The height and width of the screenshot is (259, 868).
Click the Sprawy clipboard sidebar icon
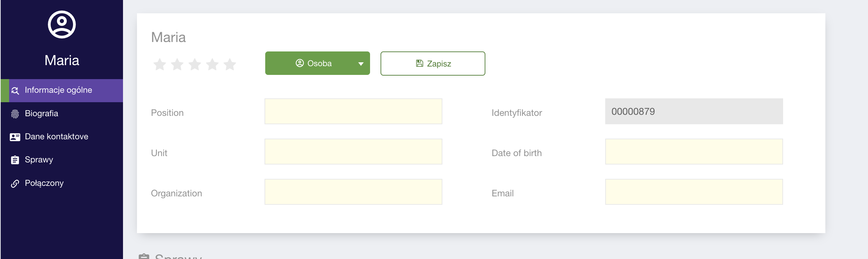(x=15, y=160)
